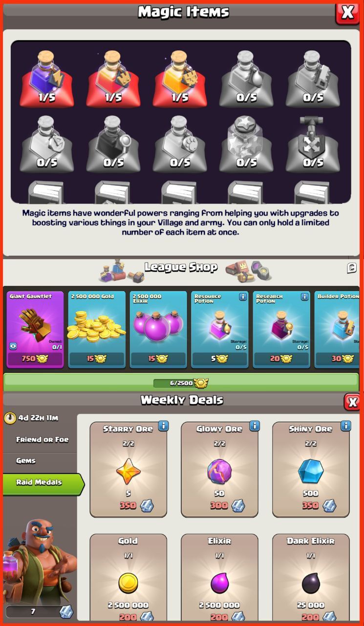
Task: Open Glowy Ore info icon
Action: click(255, 426)
